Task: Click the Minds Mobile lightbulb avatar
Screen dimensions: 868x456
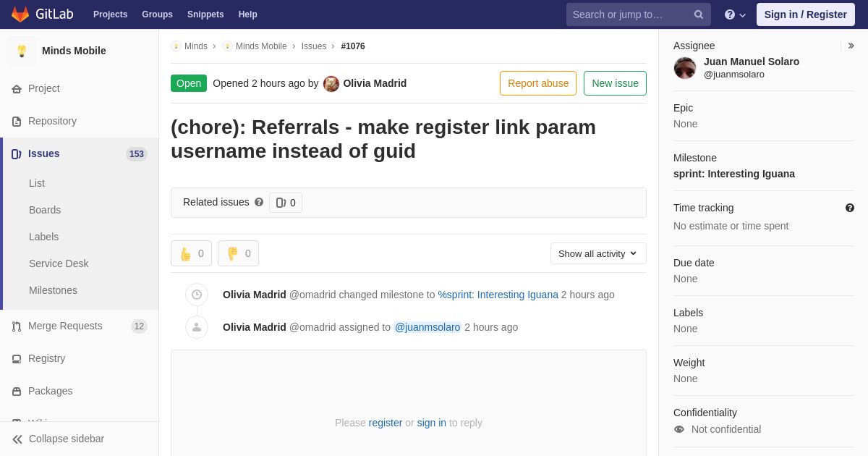Action: coord(22,51)
